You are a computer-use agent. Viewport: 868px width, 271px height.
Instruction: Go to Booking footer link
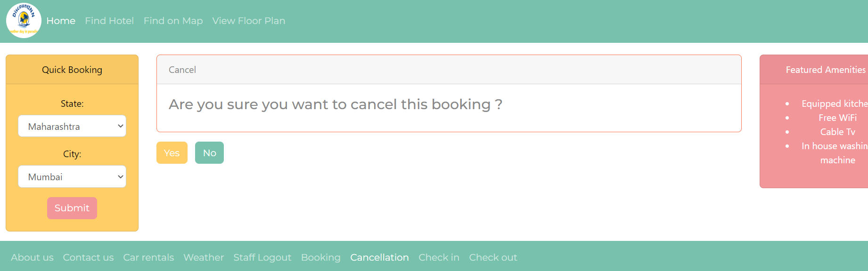(x=320, y=257)
